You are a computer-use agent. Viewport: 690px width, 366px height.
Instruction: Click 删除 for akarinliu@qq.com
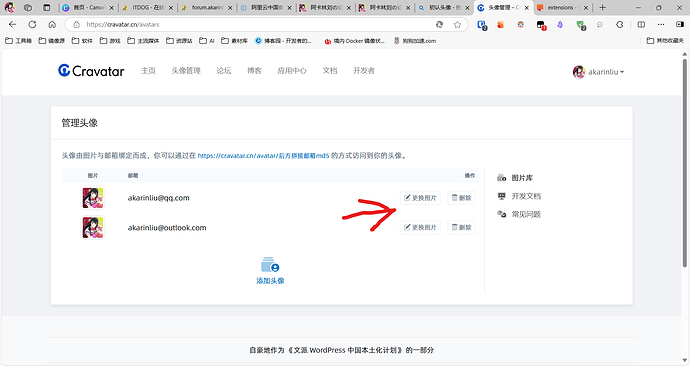462,198
